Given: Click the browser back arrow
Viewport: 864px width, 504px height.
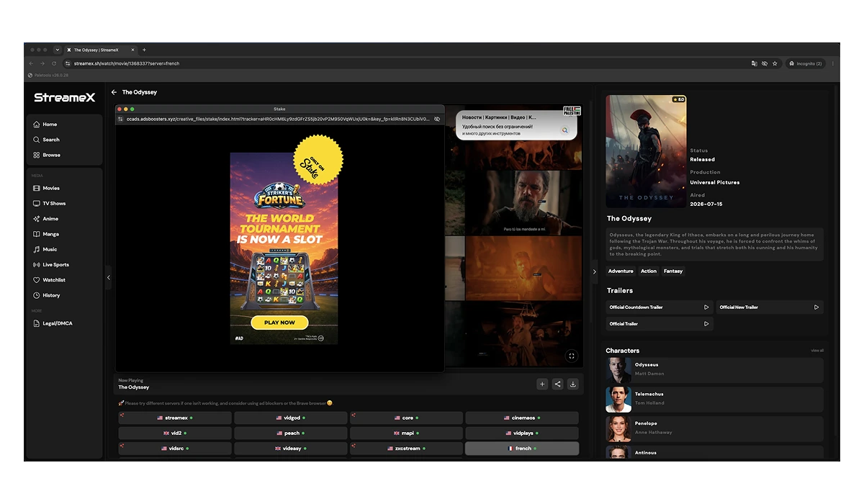Looking at the screenshot, I should [32, 63].
